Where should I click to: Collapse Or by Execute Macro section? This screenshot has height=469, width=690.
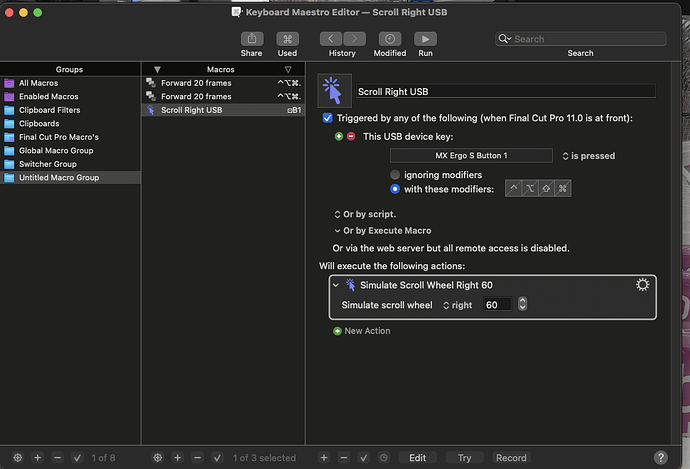[x=337, y=231]
